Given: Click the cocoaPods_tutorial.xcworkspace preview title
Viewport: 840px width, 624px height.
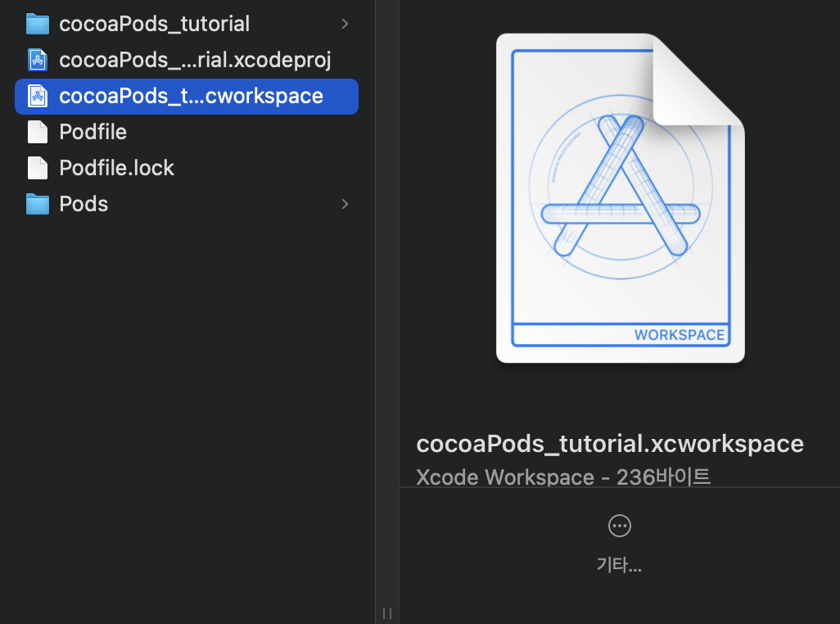Looking at the screenshot, I should pyautogui.click(x=610, y=444).
